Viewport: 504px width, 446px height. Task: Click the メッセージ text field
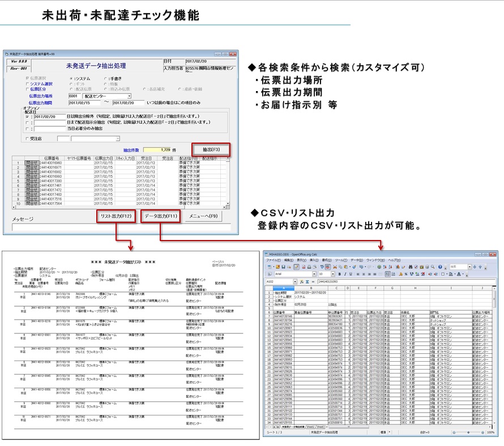[x=121, y=228]
